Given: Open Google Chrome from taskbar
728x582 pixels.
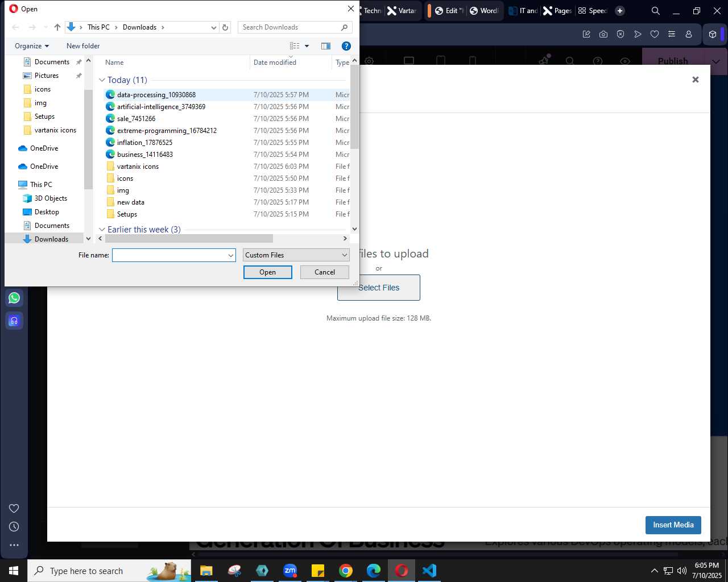Looking at the screenshot, I should [346, 571].
